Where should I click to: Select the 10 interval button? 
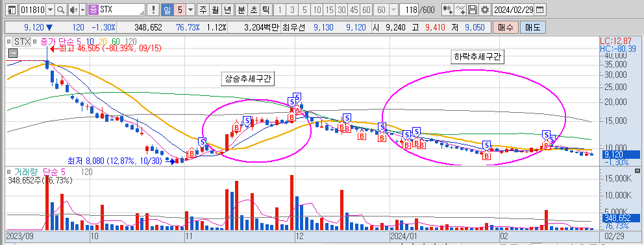tap(317, 10)
